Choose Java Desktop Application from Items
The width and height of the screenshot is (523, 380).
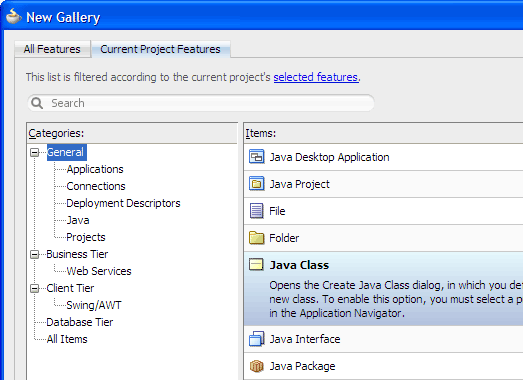[x=330, y=157]
